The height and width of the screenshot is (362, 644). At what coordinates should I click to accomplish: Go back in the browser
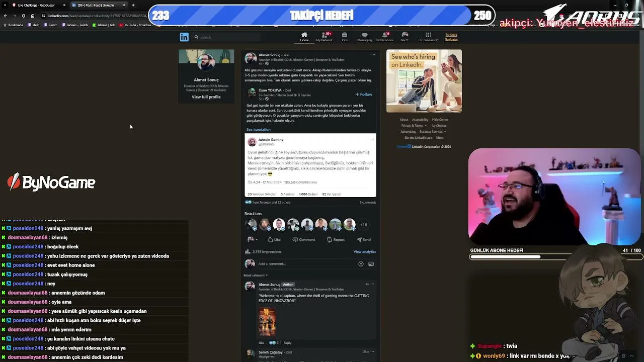click(x=6, y=16)
